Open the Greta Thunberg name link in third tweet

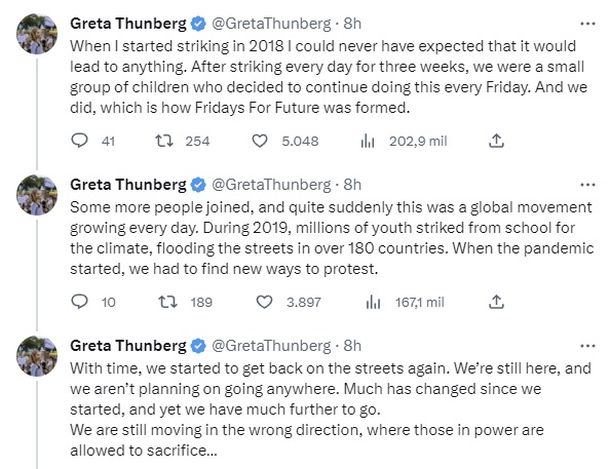click(128, 345)
